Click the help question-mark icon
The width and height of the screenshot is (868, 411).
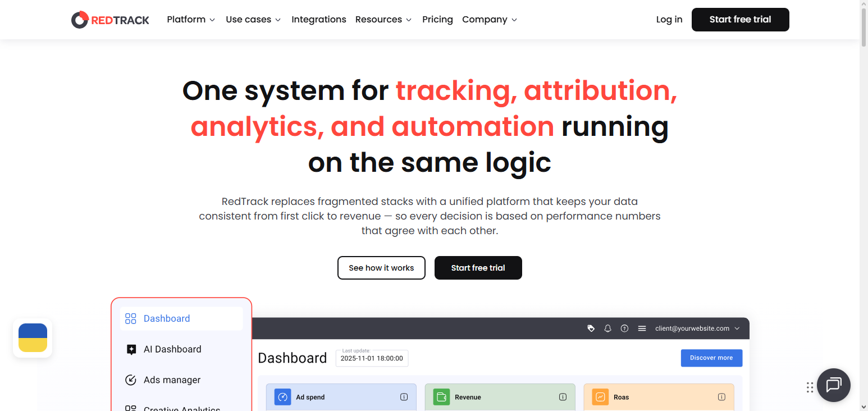coord(624,328)
